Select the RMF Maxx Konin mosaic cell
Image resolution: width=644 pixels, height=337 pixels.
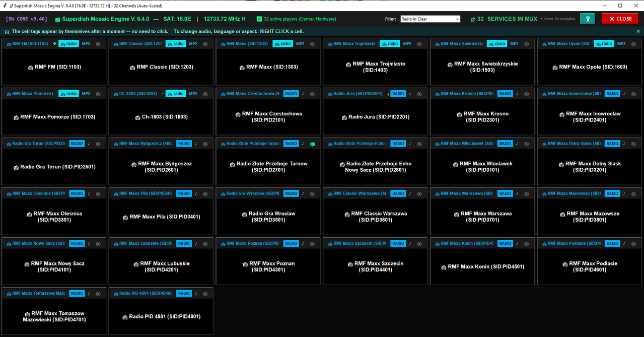(x=482, y=261)
